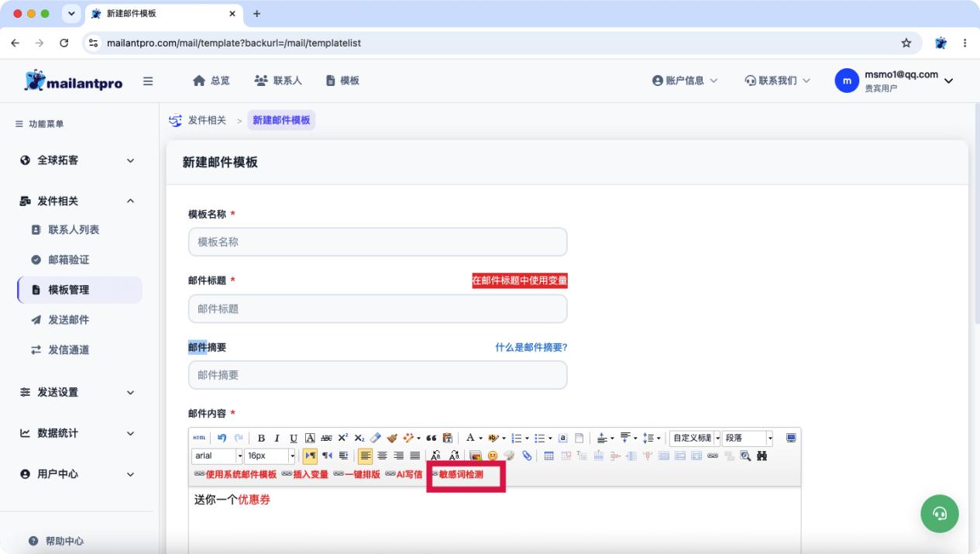
Task: Click 在邮件标题中使用变量 red button
Action: [520, 280]
